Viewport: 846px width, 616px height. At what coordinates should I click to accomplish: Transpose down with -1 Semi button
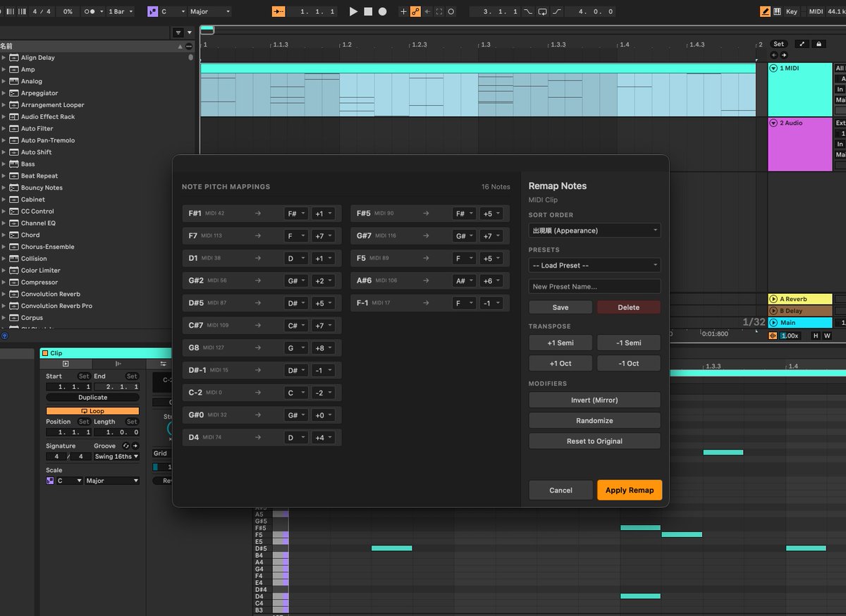(x=629, y=343)
